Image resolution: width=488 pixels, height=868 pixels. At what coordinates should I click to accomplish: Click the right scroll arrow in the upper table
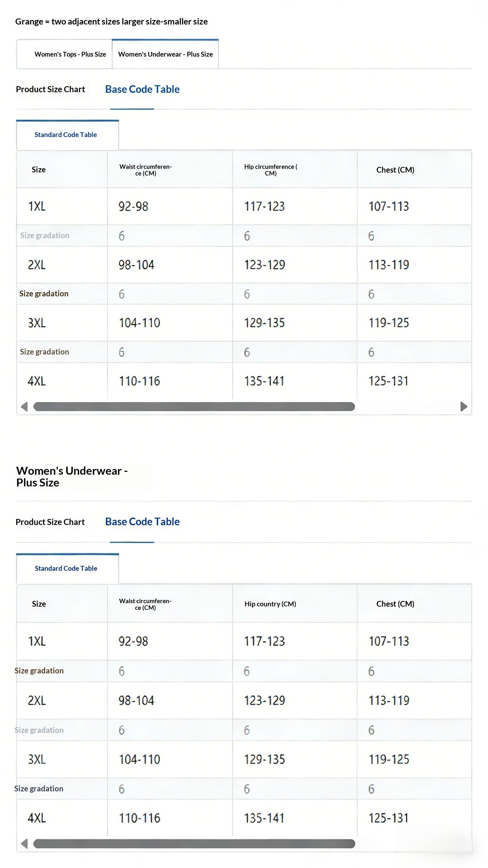tap(464, 407)
